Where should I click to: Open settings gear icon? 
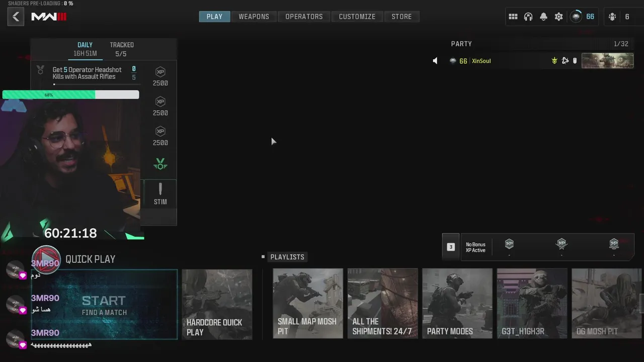(558, 17)
